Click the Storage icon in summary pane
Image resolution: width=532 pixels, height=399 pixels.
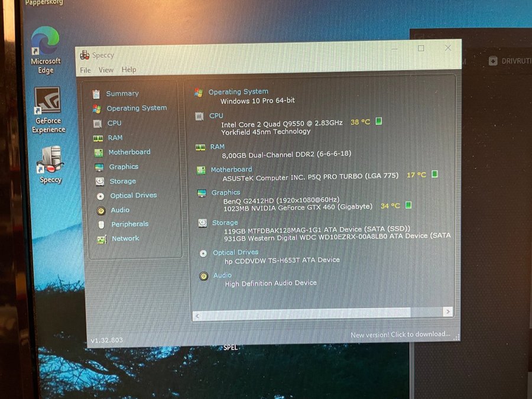click(x=203, y=223)
